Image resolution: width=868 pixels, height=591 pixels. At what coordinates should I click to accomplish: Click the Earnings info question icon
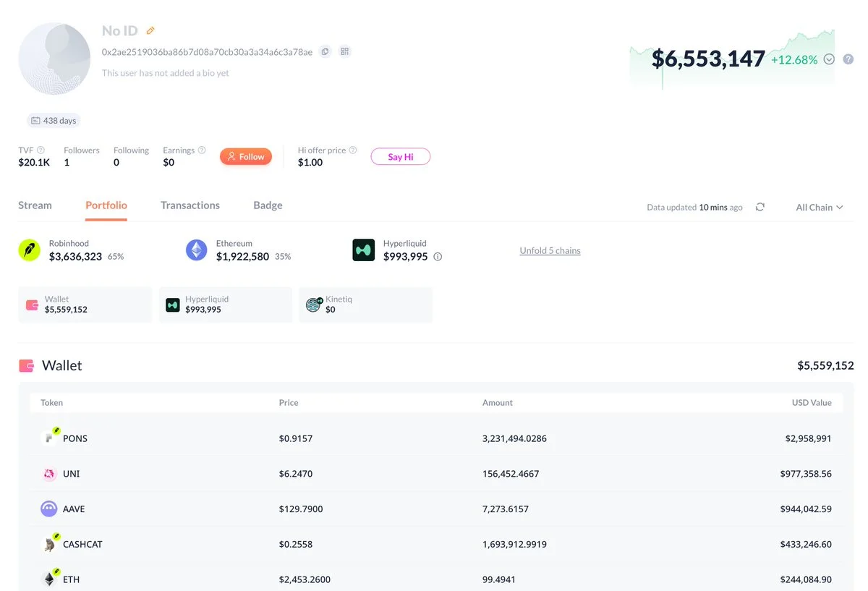click(202, 150)
